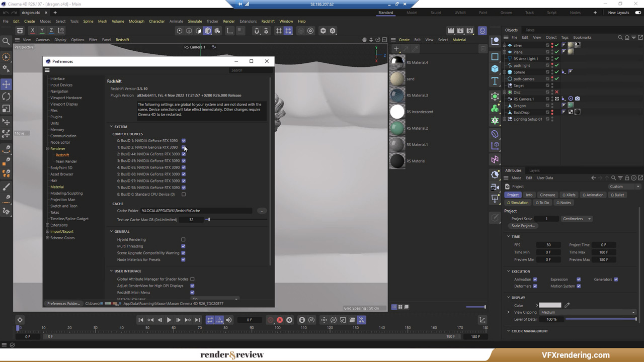Open the View Clipping Medium dropdown

coord(587,312)
